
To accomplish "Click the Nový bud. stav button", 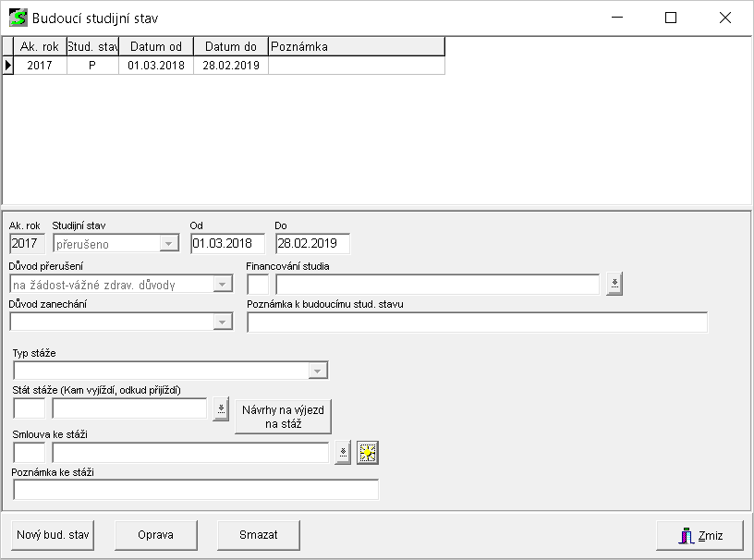I will click(x=54, y=534).
